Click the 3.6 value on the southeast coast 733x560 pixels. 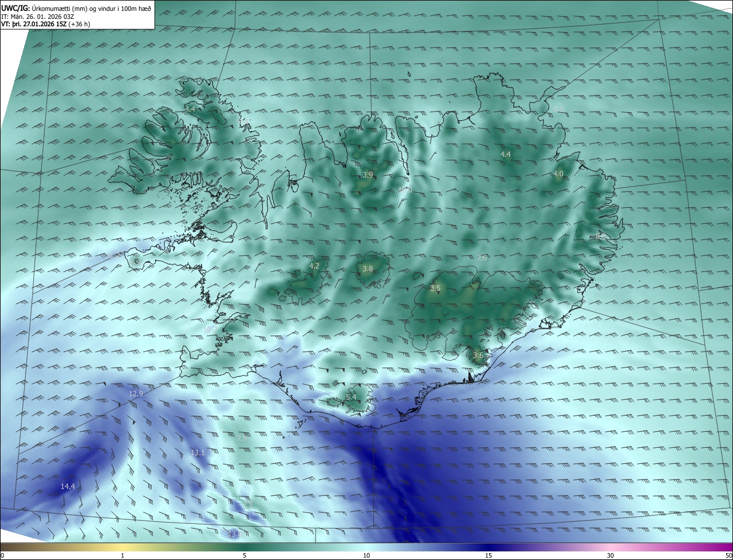(x=479, y=356)
